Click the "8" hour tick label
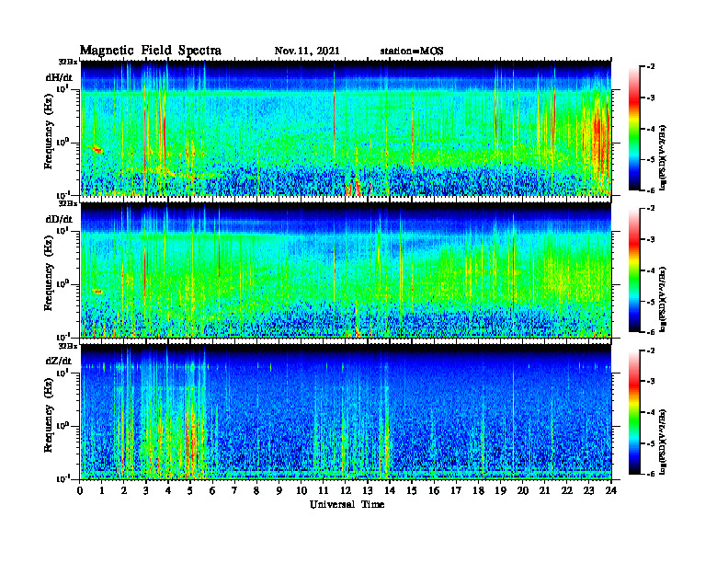The image size is (728, 563). [256, 491]
